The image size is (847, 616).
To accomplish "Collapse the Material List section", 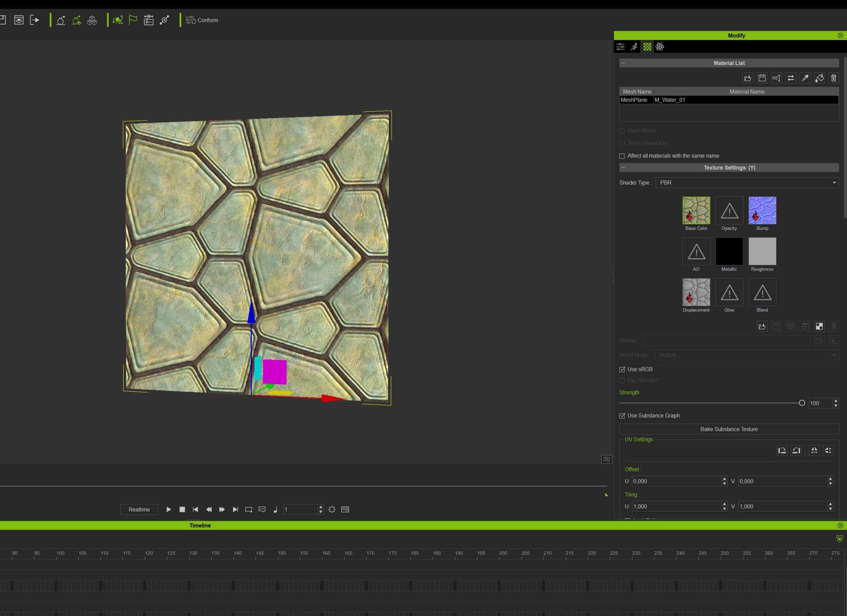I will [x=623, y=63].
